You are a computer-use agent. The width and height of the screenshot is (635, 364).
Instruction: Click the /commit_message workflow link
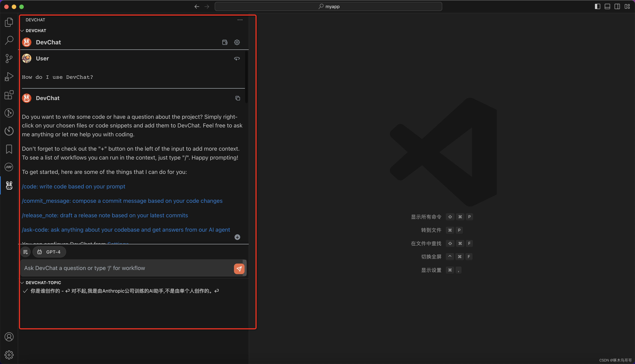122,201
